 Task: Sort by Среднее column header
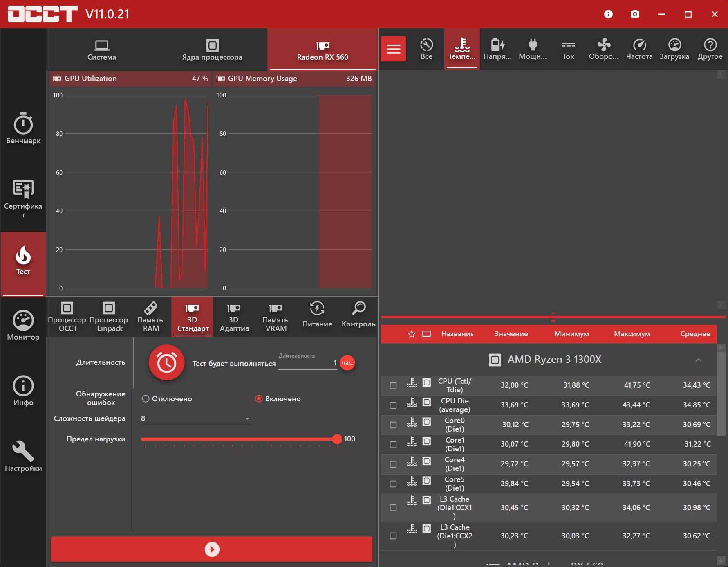pyautogui.click(x=695, y=334)
